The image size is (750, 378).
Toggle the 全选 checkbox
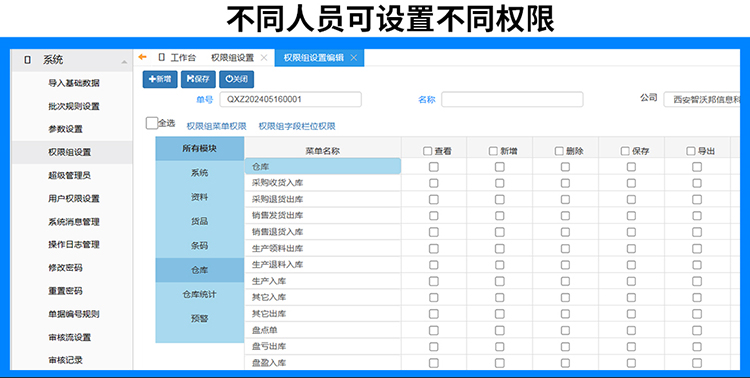[x=152, y=123]
